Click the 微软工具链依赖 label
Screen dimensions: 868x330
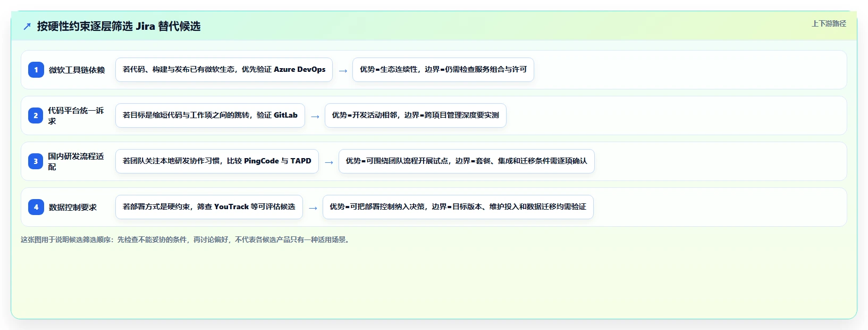tap(77, 70)
